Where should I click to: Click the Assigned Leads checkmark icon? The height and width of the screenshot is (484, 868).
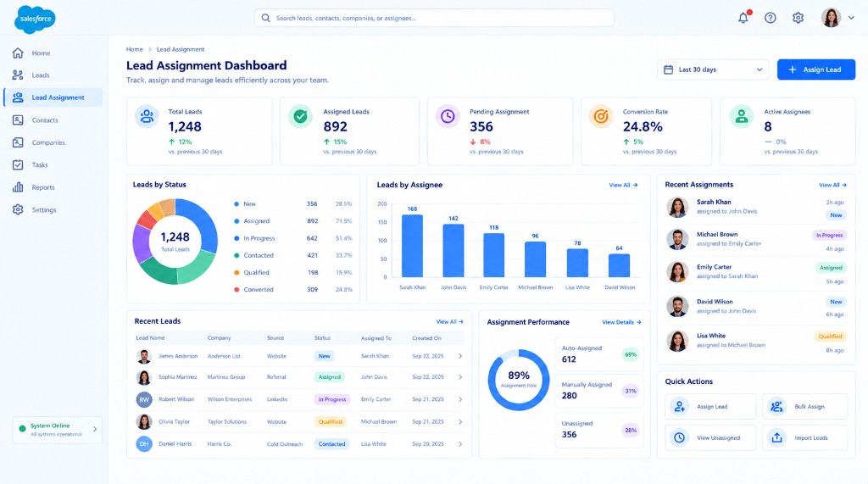tap(300, 116)
